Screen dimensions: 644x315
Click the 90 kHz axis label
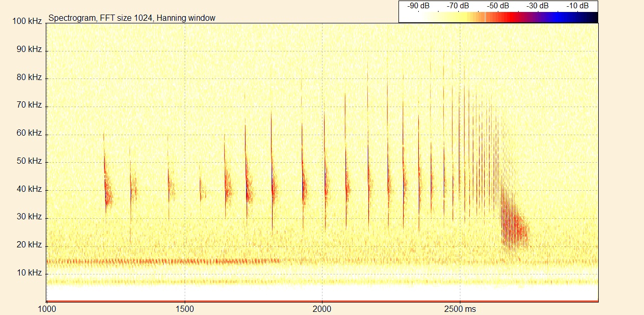coord(29,50)
